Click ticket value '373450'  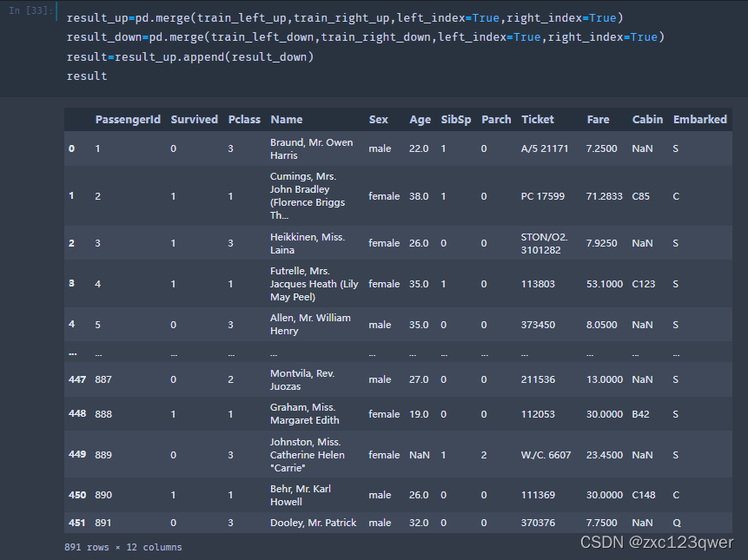click(x=538, y=325)
